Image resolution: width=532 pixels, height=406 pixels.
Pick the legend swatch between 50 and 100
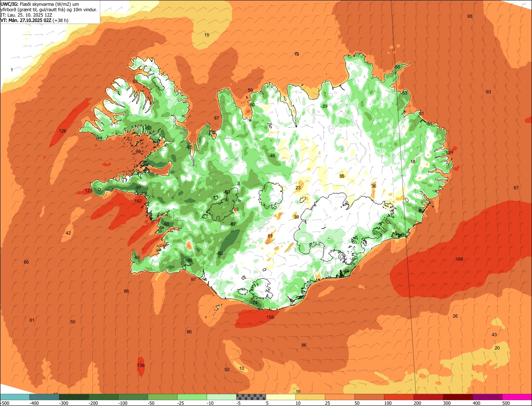[x=369, y=397]
